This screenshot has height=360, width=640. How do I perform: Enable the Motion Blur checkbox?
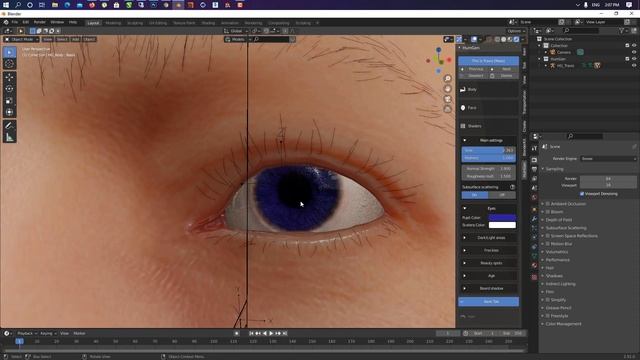tap(548, 244)
